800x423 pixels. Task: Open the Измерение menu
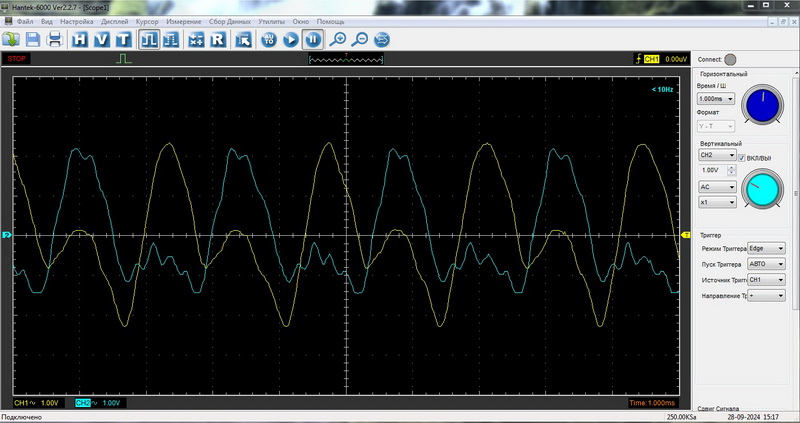pyautogui.click(x=184, y=21)
